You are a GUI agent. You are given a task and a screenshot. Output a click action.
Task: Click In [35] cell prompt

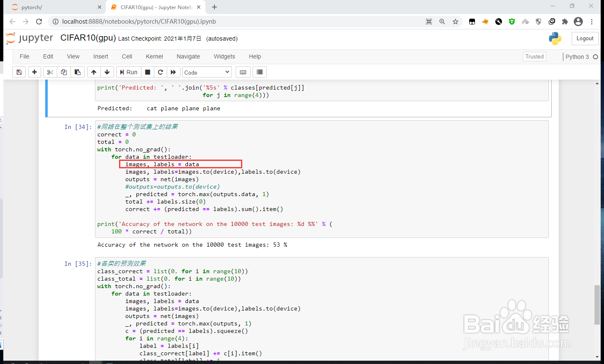(x=78, y=264)
